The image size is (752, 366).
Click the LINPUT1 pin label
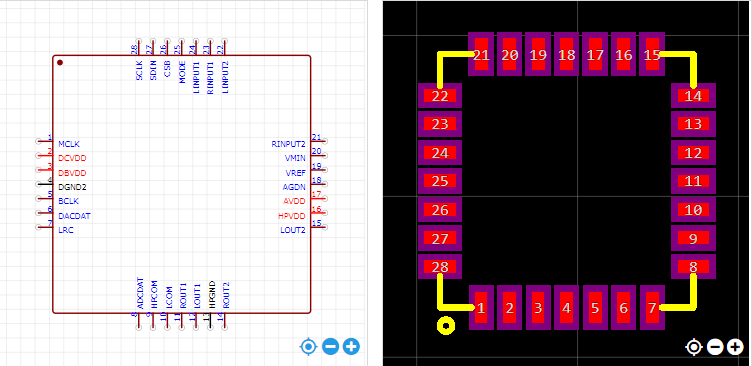pyautogui.click(x=196, y=77)
